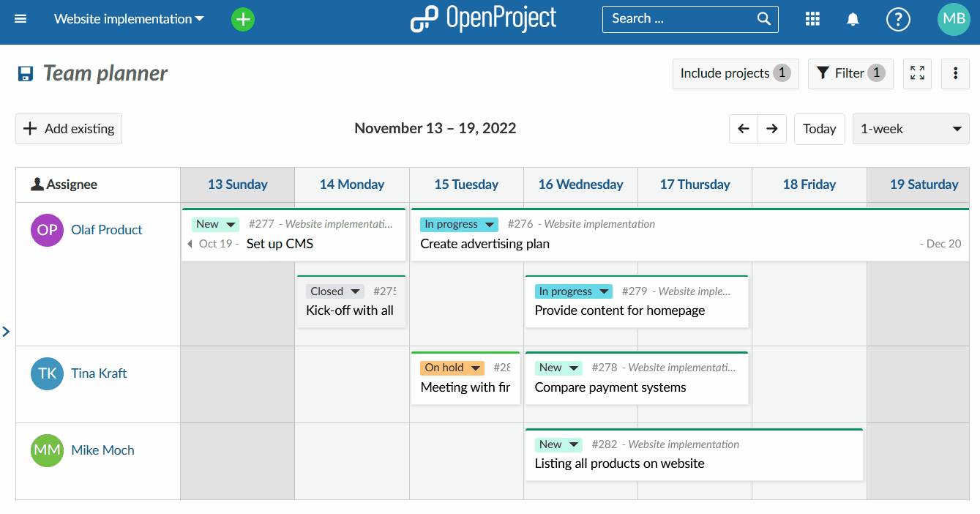Expand the left sidebar chevron
The width and height of the screenshot is (980, 514).
7,331
